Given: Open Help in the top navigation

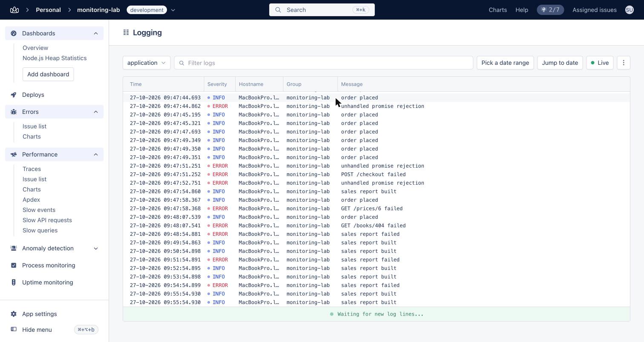Looking at the screenshot, I should [521, 10].
